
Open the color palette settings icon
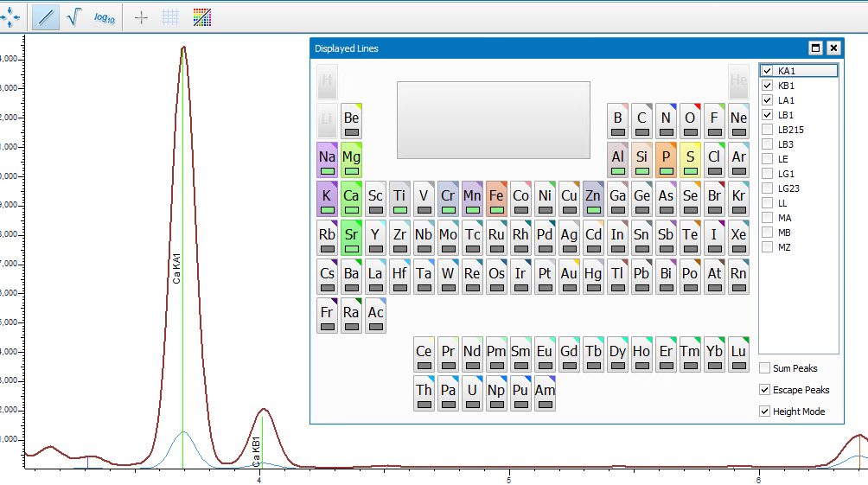201,16
